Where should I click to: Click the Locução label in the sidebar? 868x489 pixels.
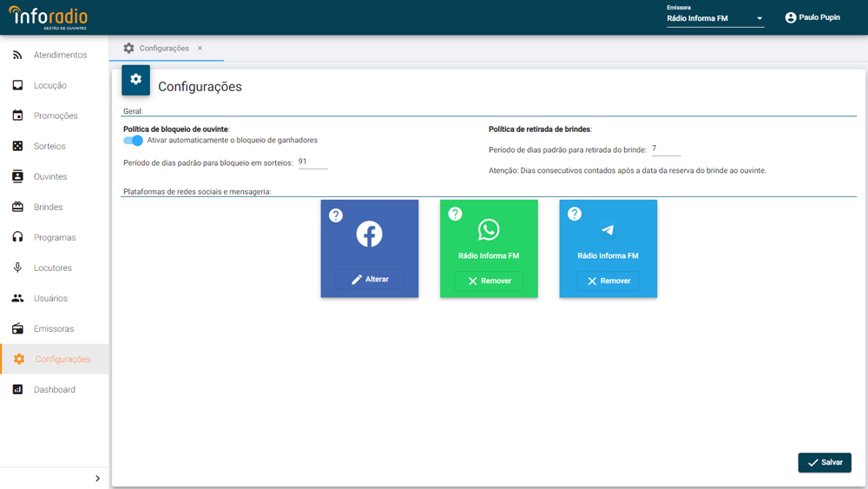coord(50,85)
